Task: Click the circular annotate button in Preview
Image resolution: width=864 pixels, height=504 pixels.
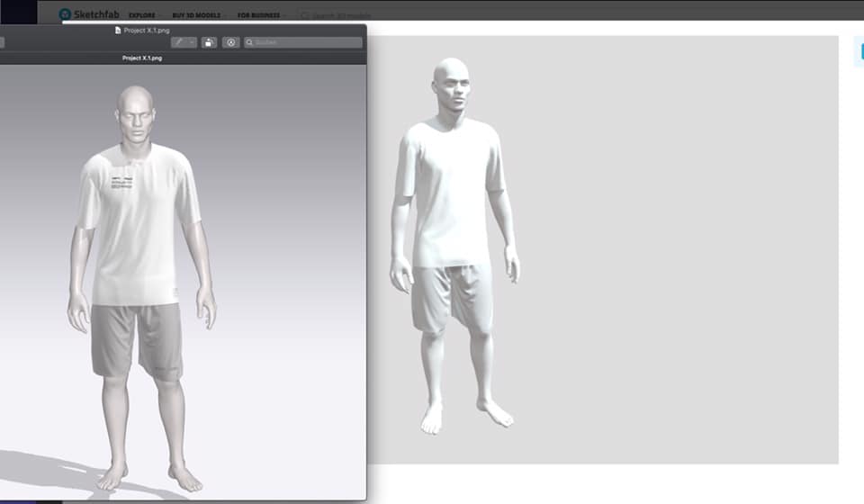Action: click(231, 42)
